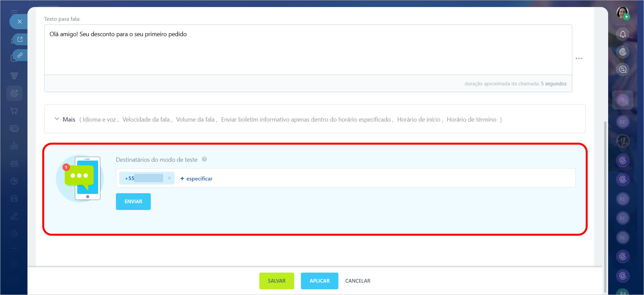This screenshot has width=644, height=295.
Task: Open user profile avatar
Action: [x=622, y=13]
